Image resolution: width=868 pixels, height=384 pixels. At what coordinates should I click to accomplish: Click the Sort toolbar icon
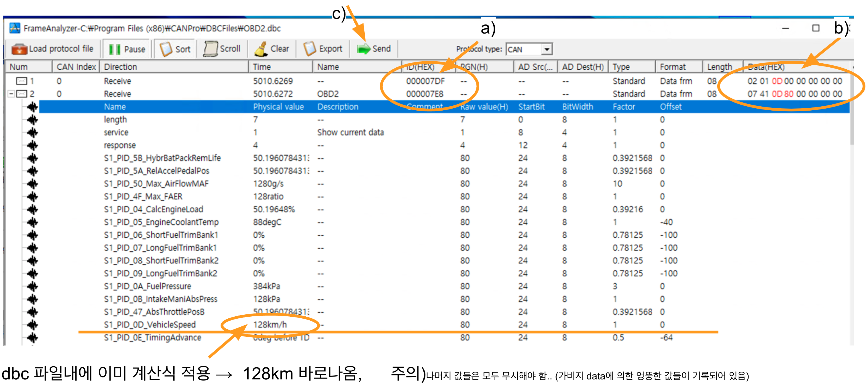pyautogui.click(x=166, y=49)
